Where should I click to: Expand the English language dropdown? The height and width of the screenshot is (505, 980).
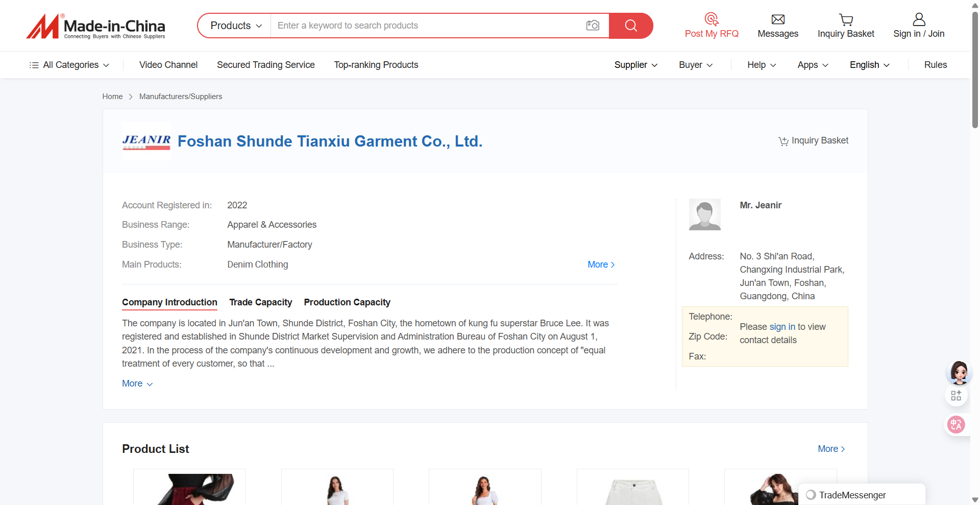tap(869, 65)
